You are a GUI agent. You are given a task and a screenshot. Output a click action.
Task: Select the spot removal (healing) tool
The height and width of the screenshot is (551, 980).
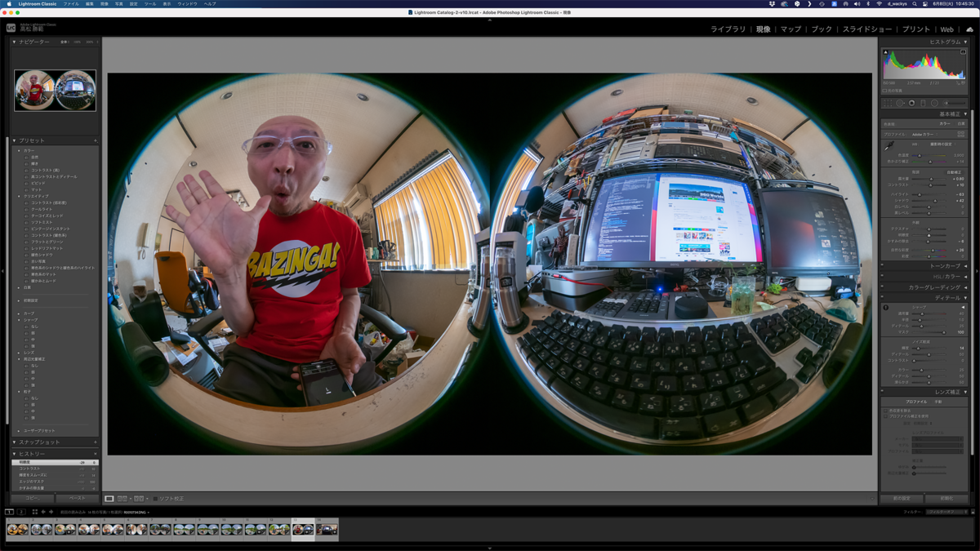pyautogui.click(x=900, y=103)
